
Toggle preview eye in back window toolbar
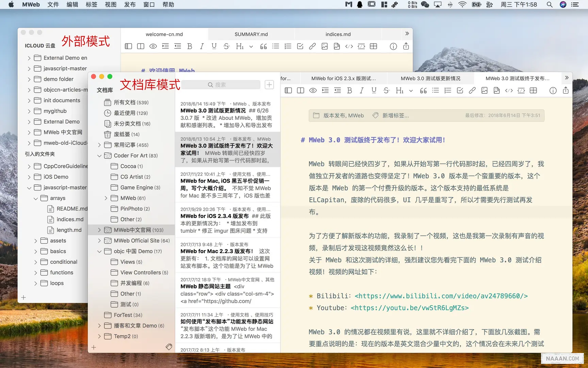[x=153, y=46]
